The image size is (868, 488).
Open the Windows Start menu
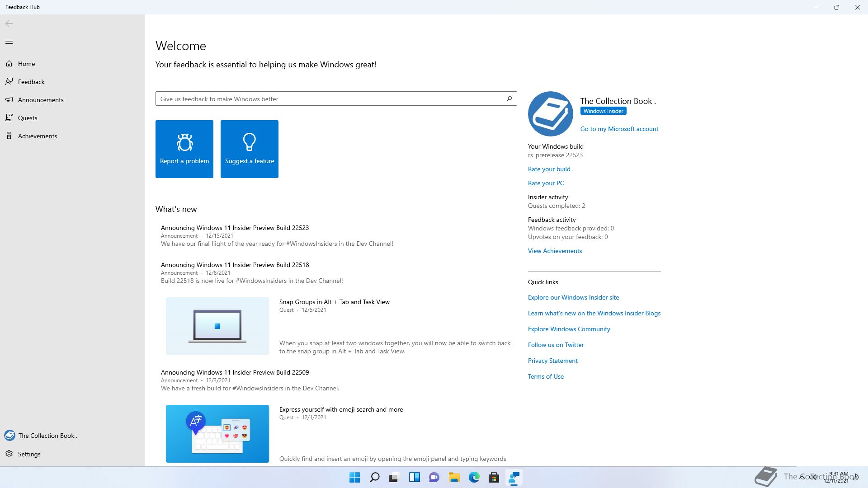(x=355, y=477)
